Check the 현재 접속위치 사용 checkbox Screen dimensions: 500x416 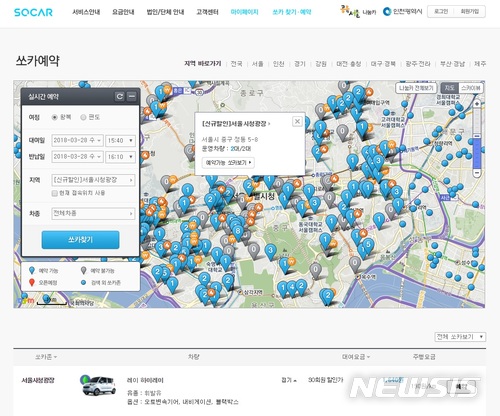(55, 193)
